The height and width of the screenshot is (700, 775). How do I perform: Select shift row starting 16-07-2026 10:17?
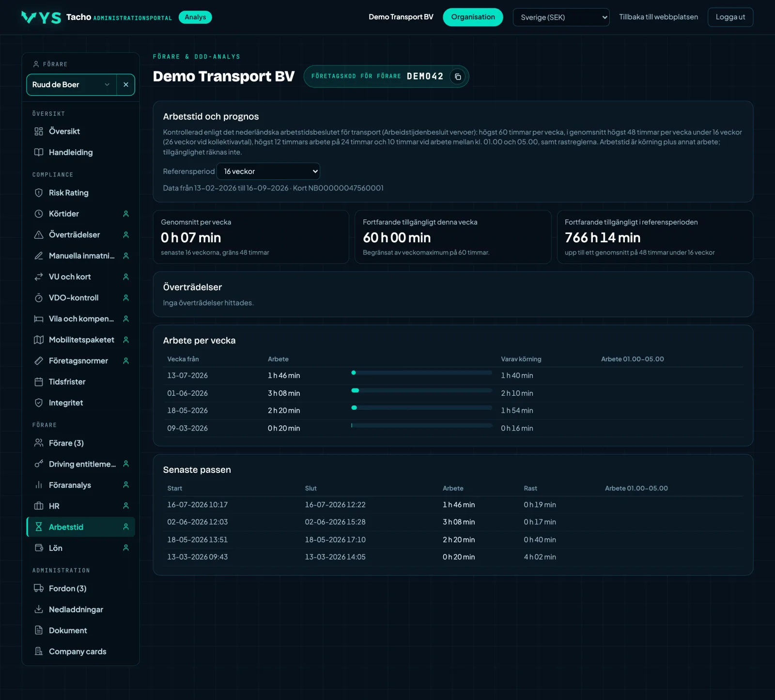click(x=453, y=505)
